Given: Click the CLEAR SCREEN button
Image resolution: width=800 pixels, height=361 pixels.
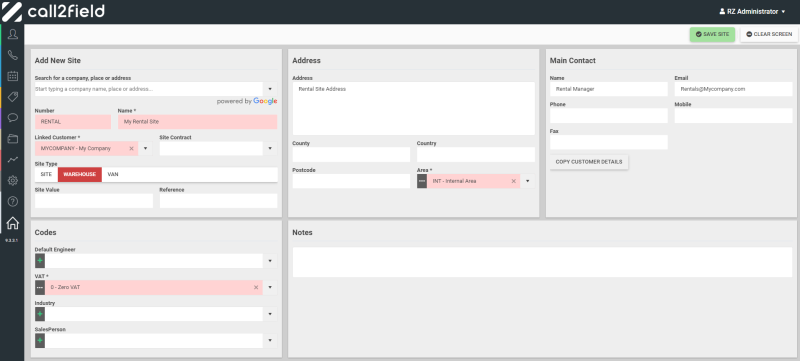Looking at the screenshot, I should pyautogui.click(x=769, y=34).
